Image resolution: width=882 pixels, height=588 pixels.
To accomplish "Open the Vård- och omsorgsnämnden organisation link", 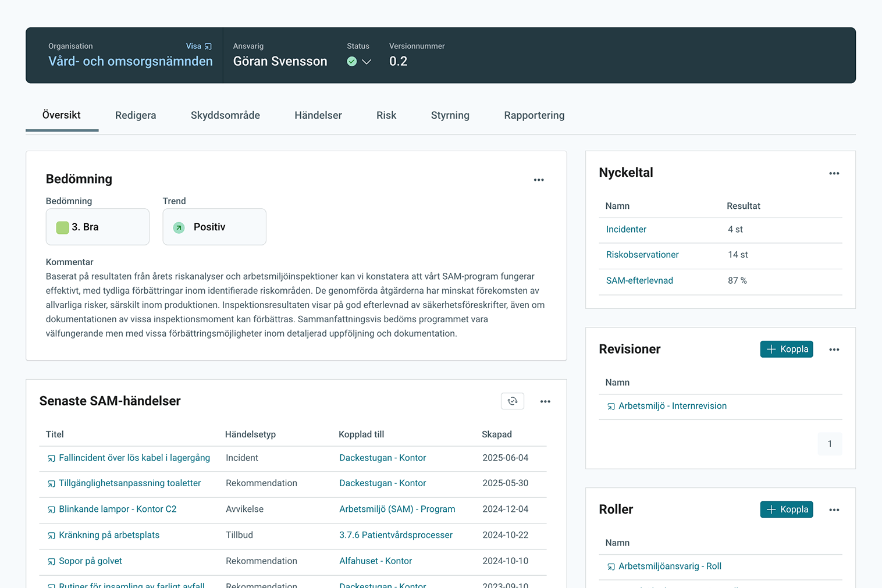I will pyautogui.click(x=130, y=62).
